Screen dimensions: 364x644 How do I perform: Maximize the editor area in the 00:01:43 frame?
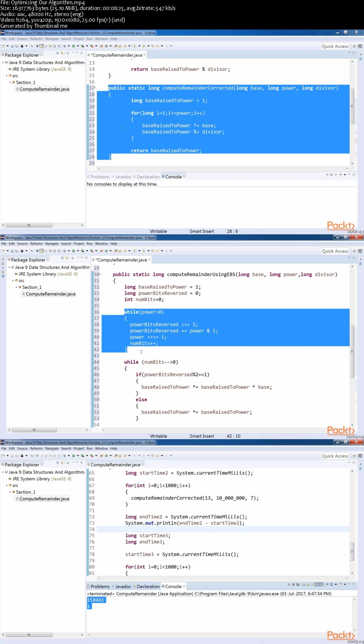[354, 53]
